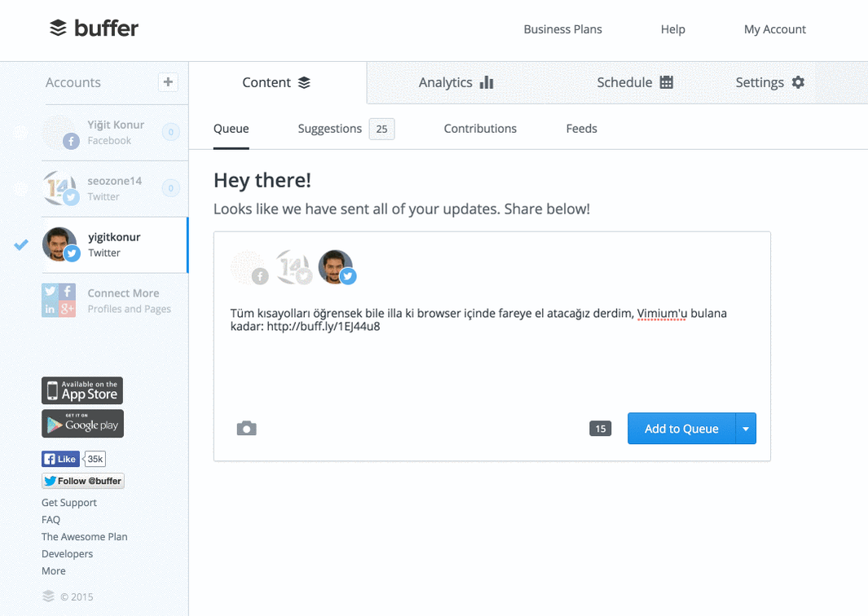Open Get Support link
This screenshot has height=616, width=868.
pyautogui.click(x=69, y=503)
